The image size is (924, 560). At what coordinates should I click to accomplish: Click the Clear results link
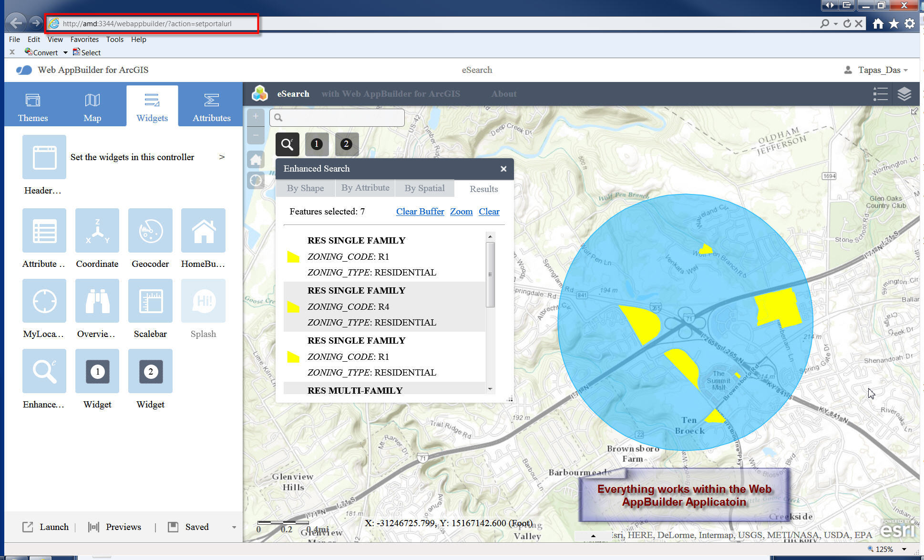pyautogui.click(x=489, y=212)
